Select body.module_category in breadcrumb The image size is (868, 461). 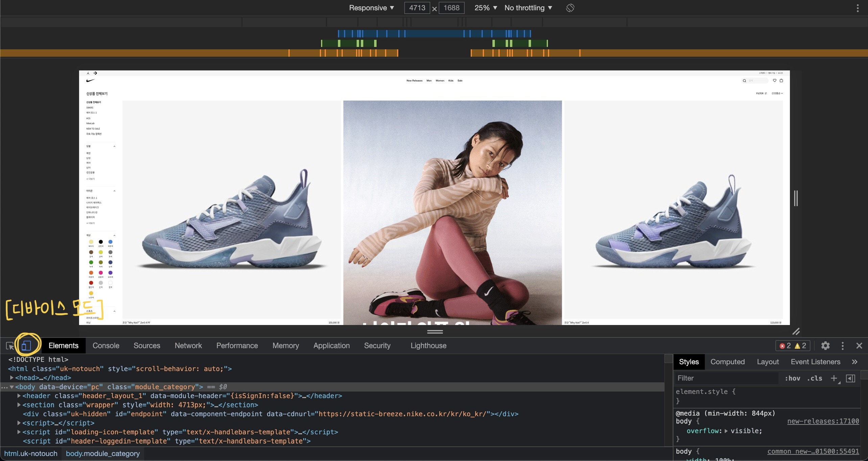pos(102,453)
